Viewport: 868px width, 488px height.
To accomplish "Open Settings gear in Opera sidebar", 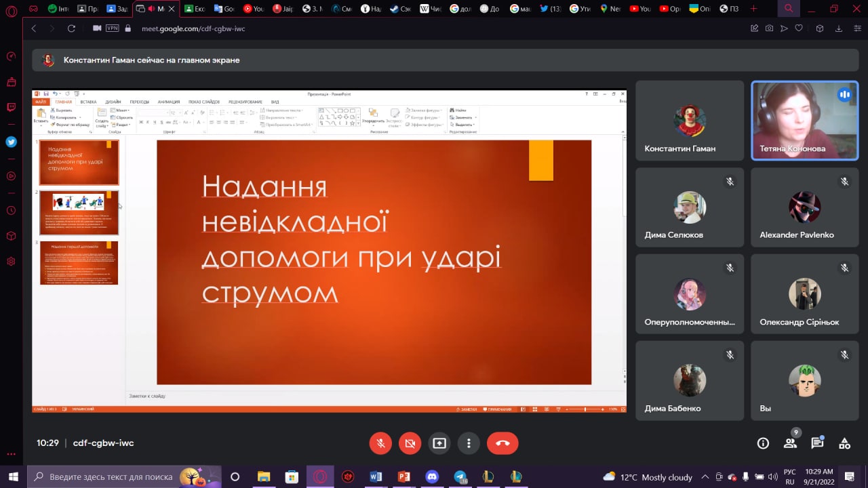I will tap(11, 262).
